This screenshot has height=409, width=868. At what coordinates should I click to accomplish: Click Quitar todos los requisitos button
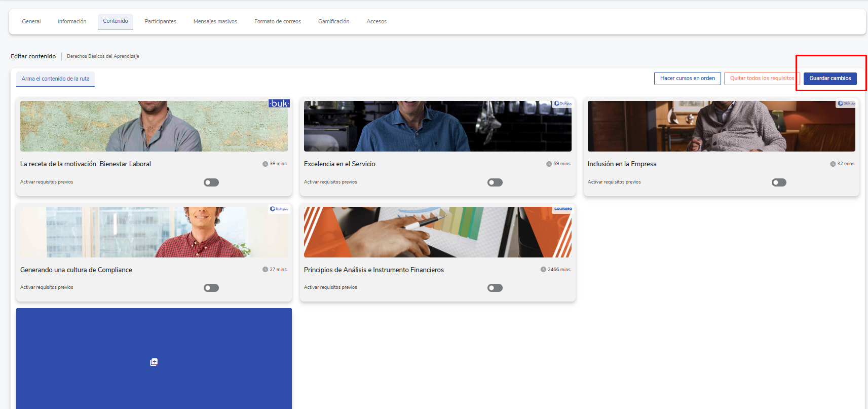coord(762,79)
